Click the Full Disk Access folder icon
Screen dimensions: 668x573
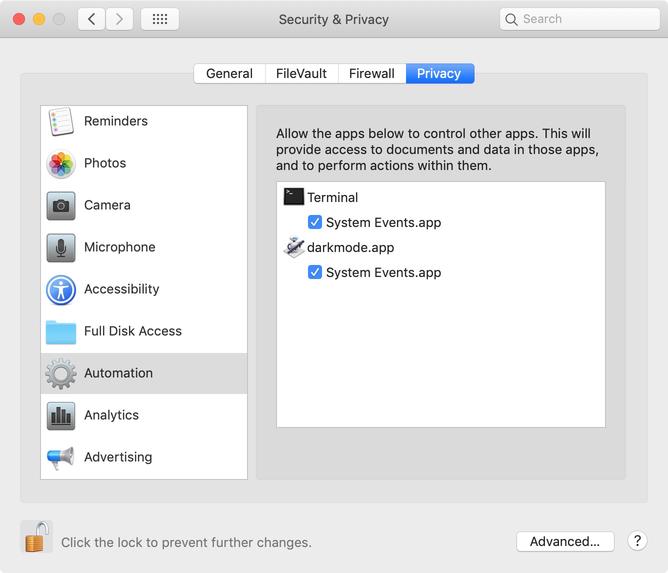(x=61, y=332)
